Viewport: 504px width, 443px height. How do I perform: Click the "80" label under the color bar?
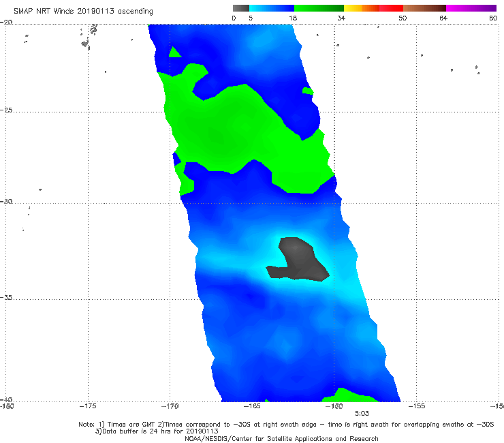(493, 18)
